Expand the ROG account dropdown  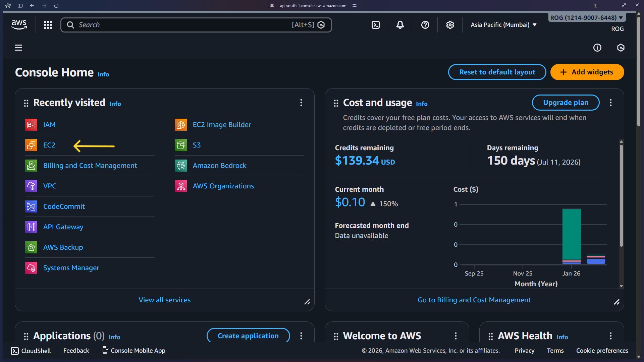coord(586,17)
